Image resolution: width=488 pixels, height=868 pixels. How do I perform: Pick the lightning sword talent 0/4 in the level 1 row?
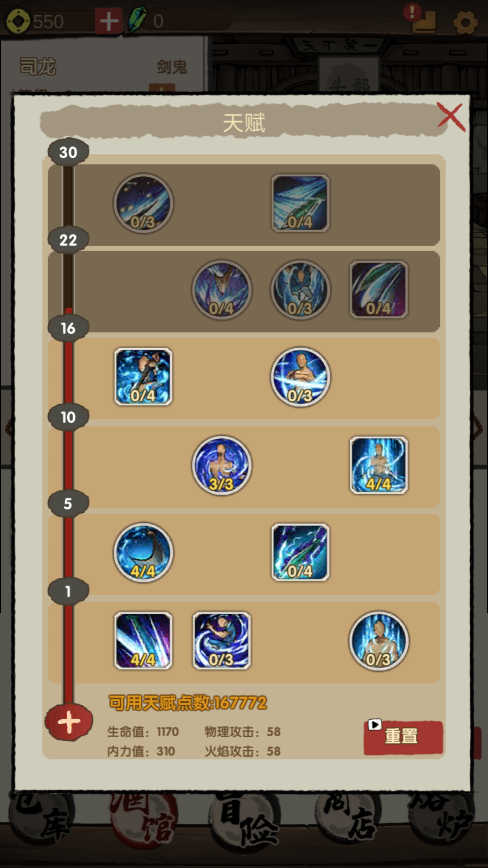pos(300,553)
